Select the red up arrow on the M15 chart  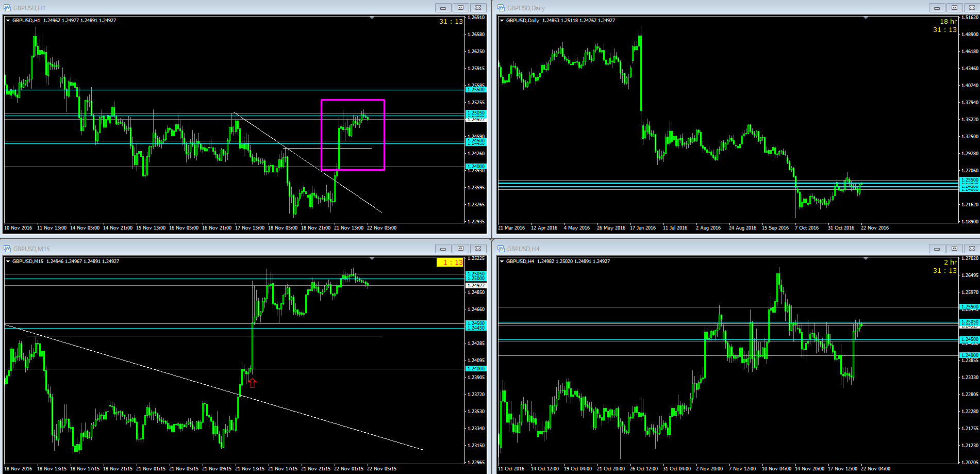(x=252, y=383)
